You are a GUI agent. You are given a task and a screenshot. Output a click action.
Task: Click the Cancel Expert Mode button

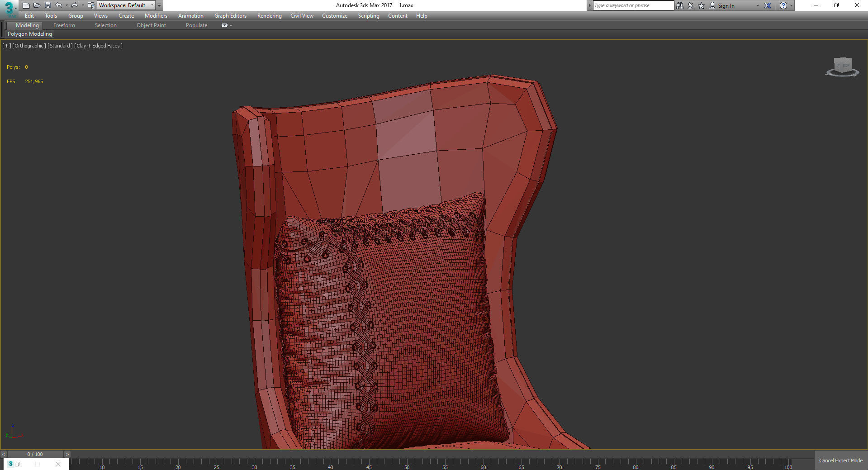pyautogui.click(x=840, y=461)
